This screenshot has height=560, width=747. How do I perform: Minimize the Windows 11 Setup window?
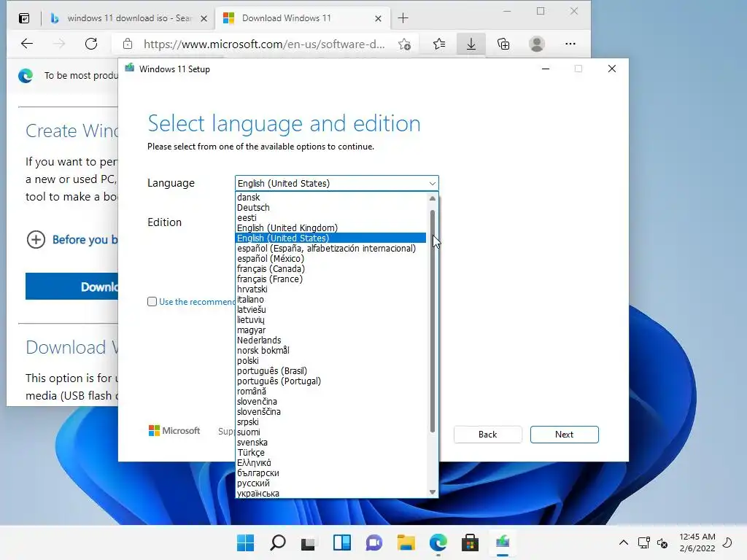pyautogui.click(x=546, y=69)
